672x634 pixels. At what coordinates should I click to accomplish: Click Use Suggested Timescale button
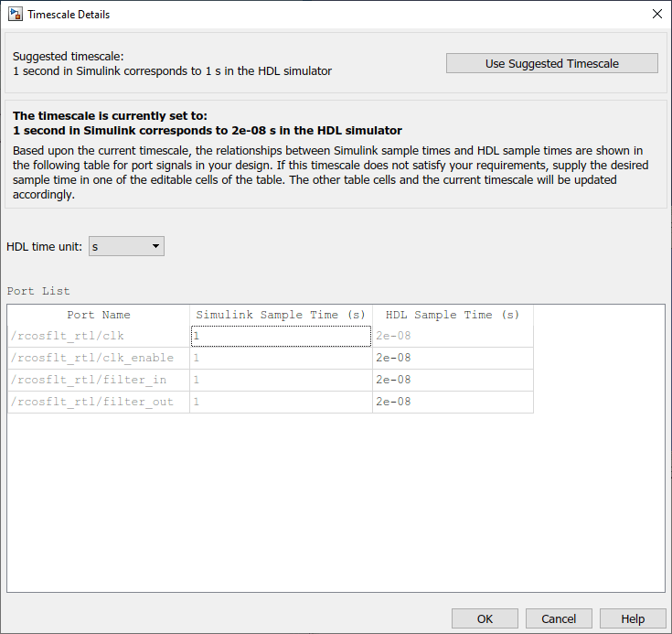(551, 63)
